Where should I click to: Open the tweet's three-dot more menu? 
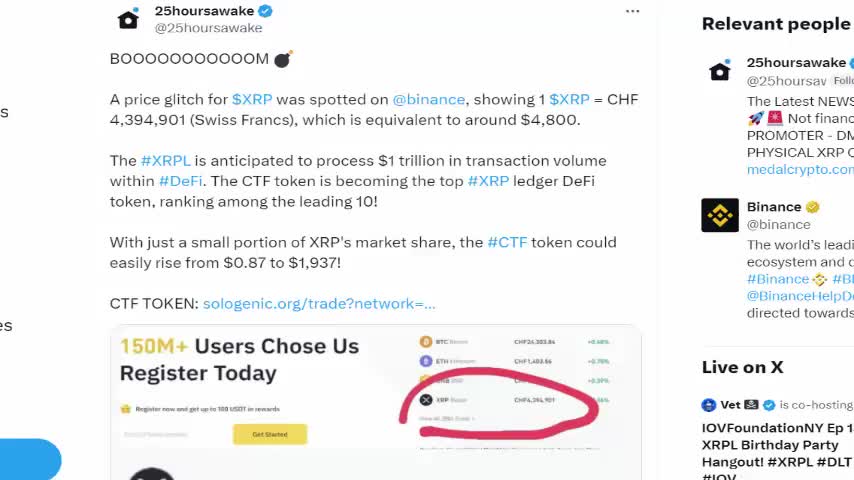pos(632,11)
